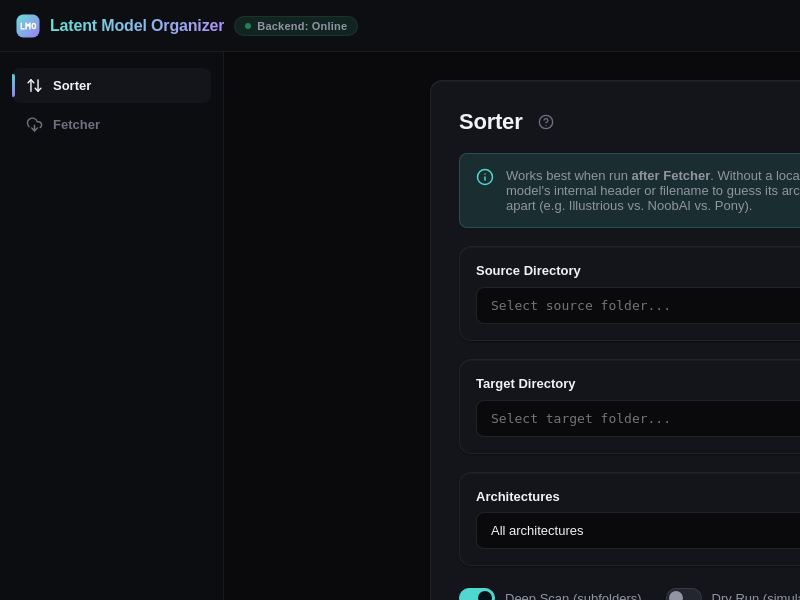
Task: Click the Select target folder field
Action: [638, 418]
